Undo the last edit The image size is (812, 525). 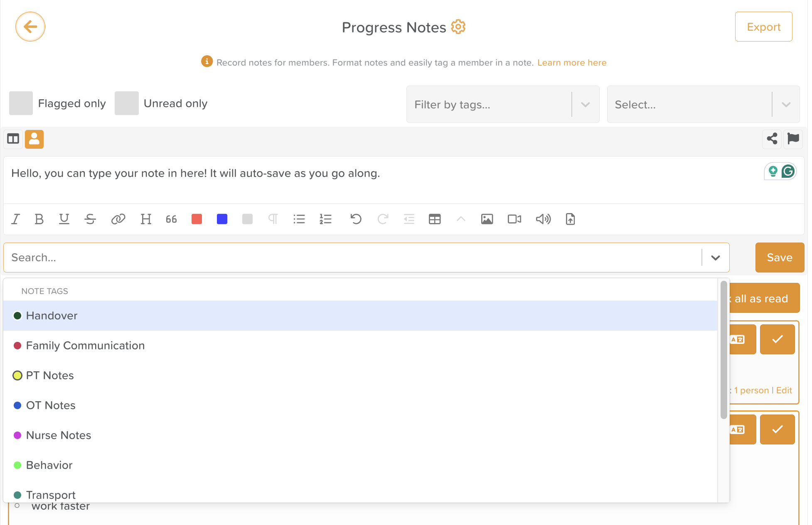pyautogui.click(x=356, y=219)
